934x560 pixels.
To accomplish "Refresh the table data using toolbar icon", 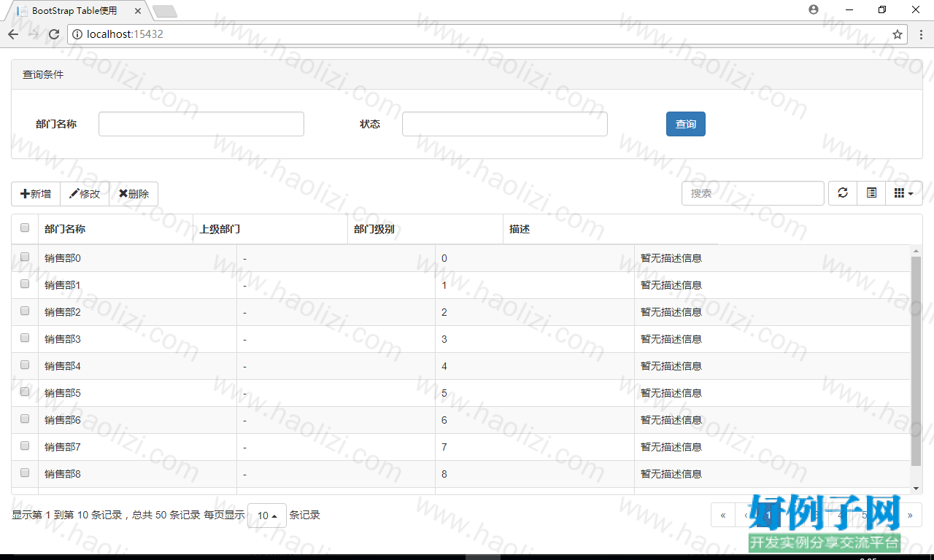I will [843, 193].
